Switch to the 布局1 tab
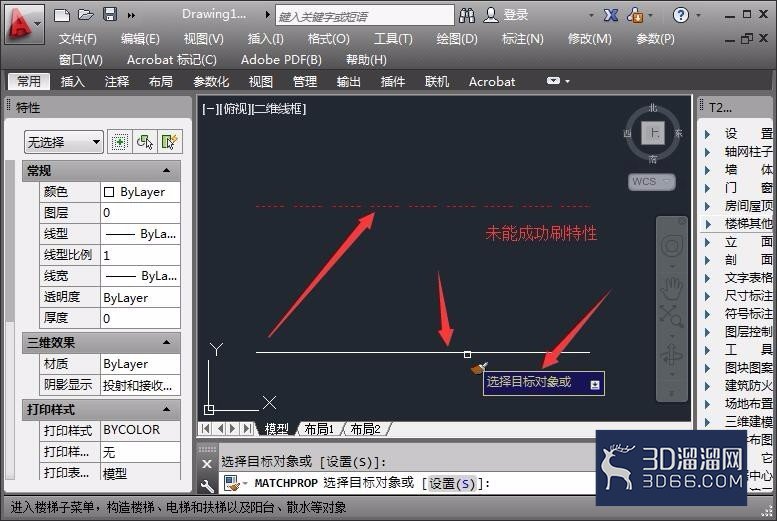 [319, 429]
